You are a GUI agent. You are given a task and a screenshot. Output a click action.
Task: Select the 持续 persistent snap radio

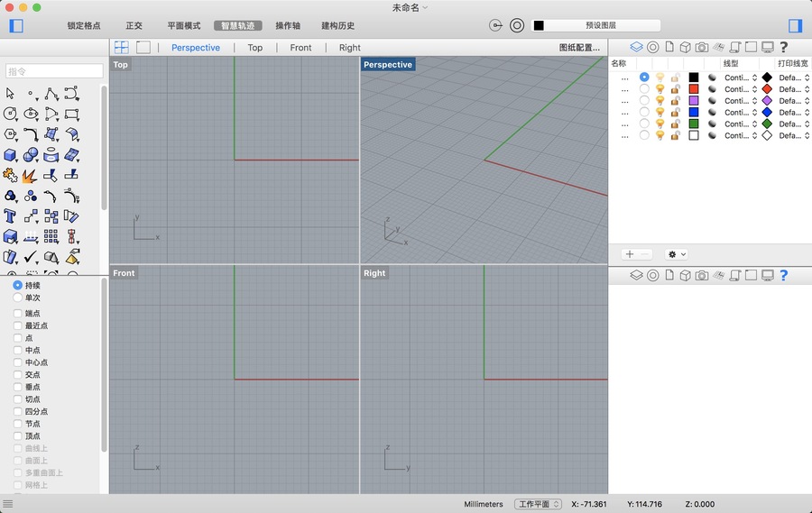[x=18, y=285]
